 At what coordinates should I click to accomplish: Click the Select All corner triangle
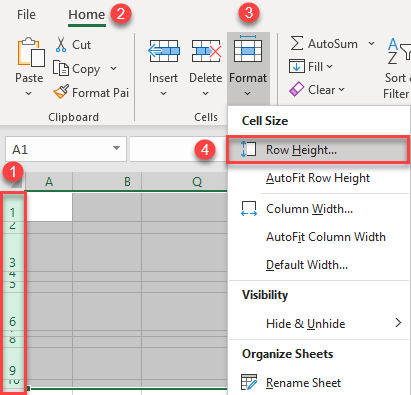16,183
